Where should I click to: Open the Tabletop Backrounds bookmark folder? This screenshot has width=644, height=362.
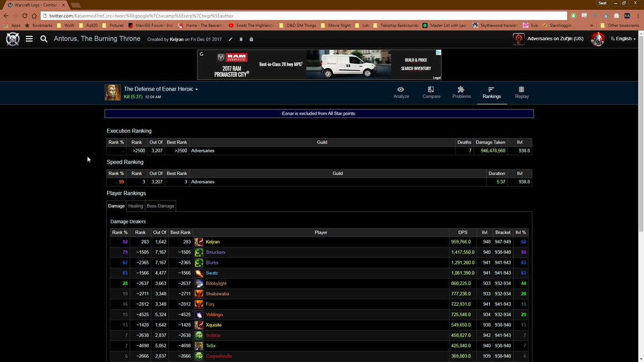[396, 25]
